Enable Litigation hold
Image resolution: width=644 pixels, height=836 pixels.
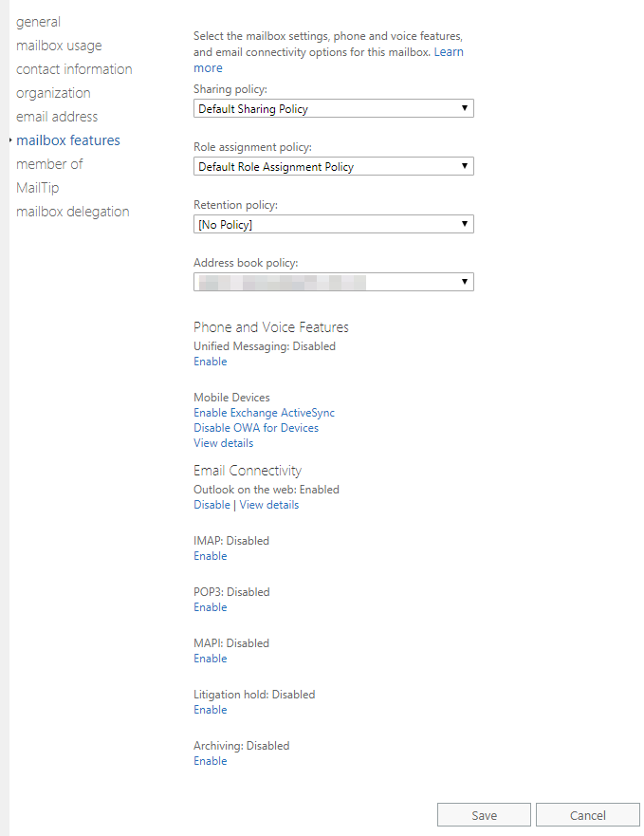(210, 710)
